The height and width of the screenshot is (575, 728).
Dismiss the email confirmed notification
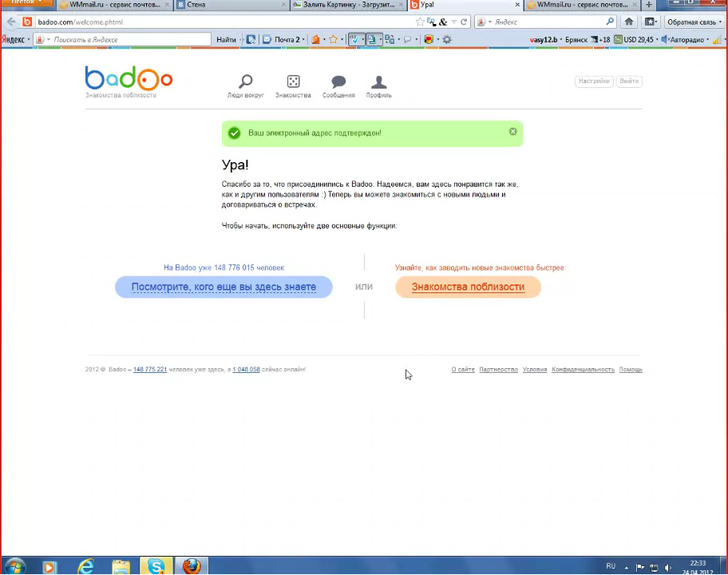(513, 132)
